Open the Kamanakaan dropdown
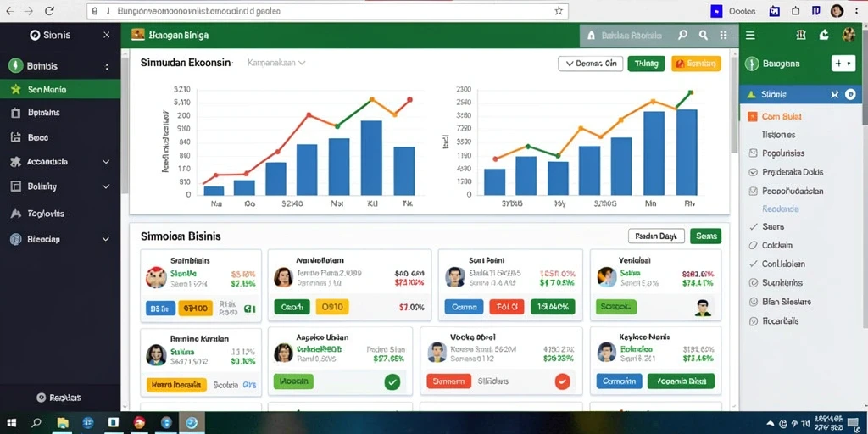The width and height of the screenshot is (868, 434). pos(276,63)
